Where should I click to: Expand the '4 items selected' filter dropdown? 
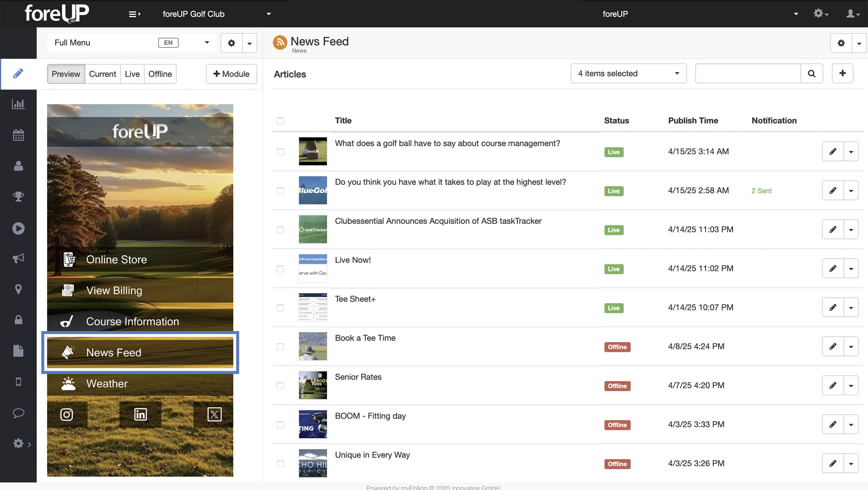(628, 73)
